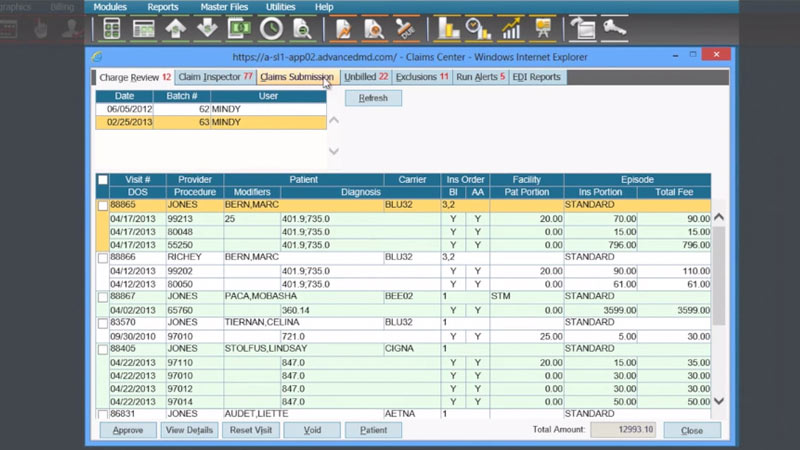Open the Master Files menu
This screenshot has width=800, height=450.
point(224,7)
